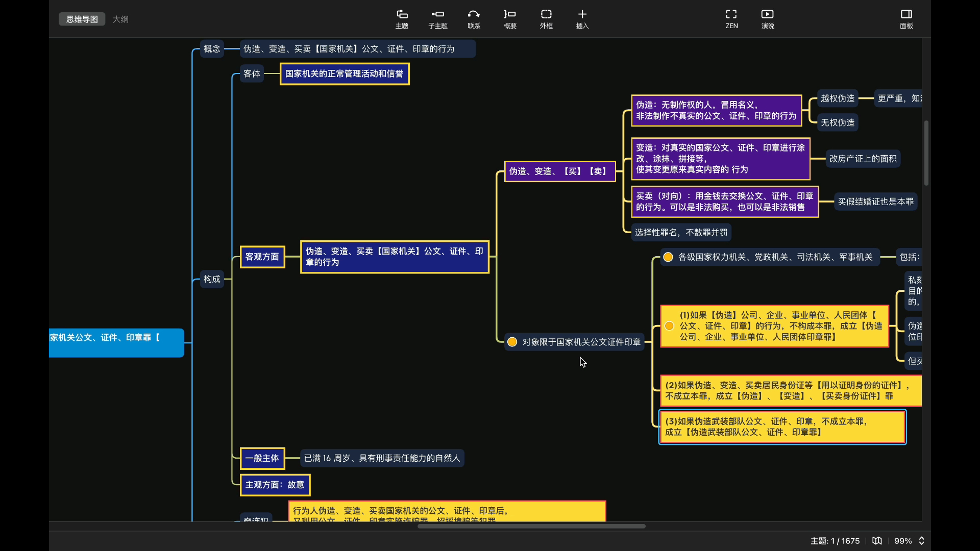Select yellow node (2)如果伪造、变造、买卖居民身份证
This screenshot has width=980, height=551.
(x=791, y=391)
